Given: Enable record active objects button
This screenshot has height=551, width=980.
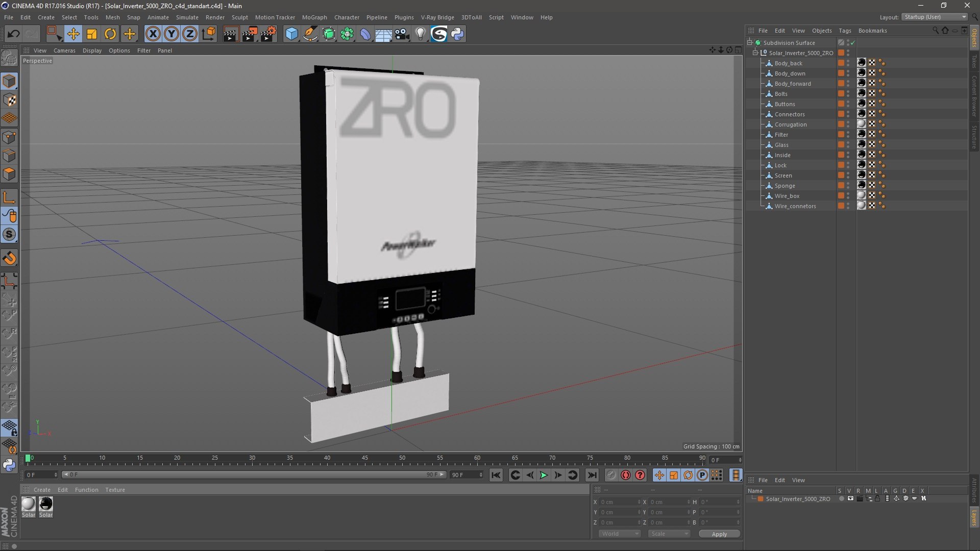Looking at the screenshot, I should 611,475.
